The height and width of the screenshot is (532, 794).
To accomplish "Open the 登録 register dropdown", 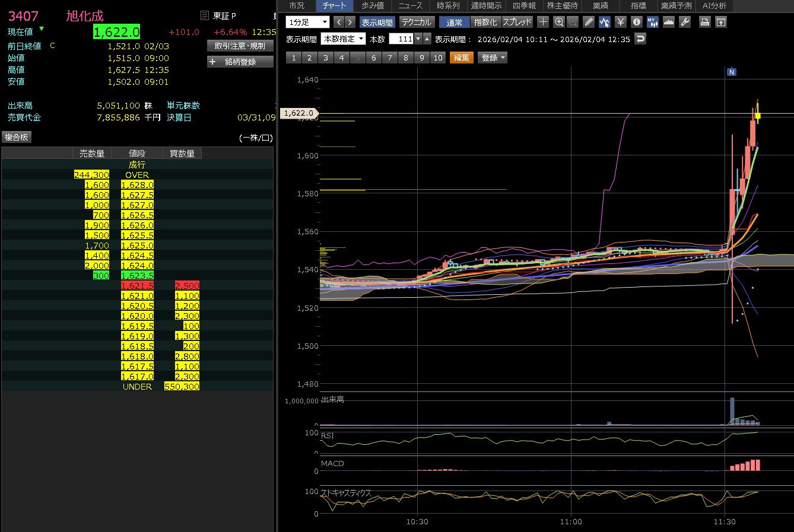I will coord(493,58).
